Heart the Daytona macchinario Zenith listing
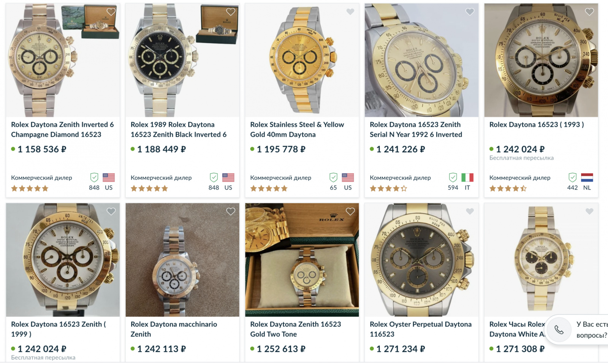The width and height of the screenshot is (608, 364). click(231, 211)
